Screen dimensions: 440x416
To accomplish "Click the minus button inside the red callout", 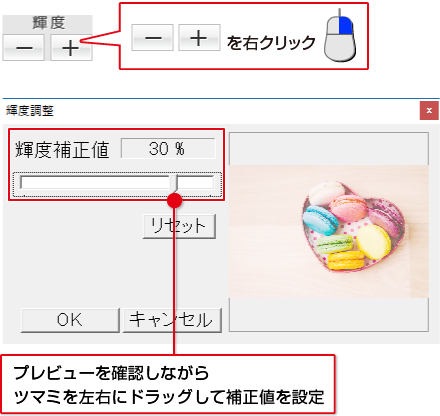I will click(x=152, y=37).
